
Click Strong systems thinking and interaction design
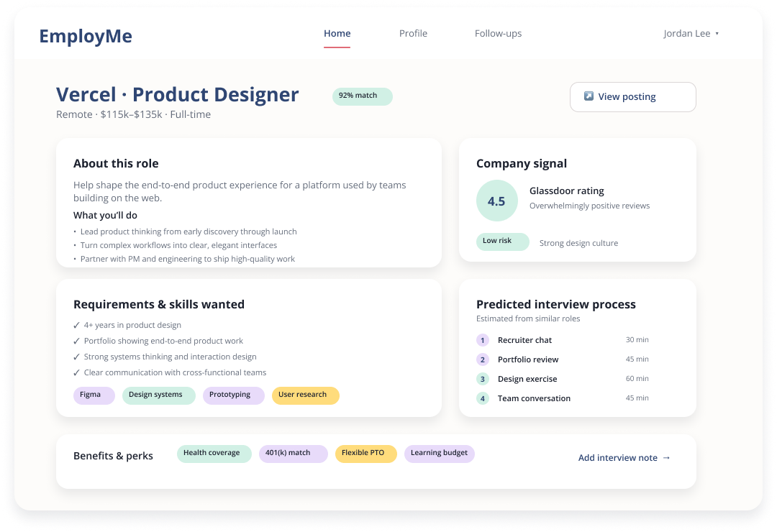pos(170,357)
